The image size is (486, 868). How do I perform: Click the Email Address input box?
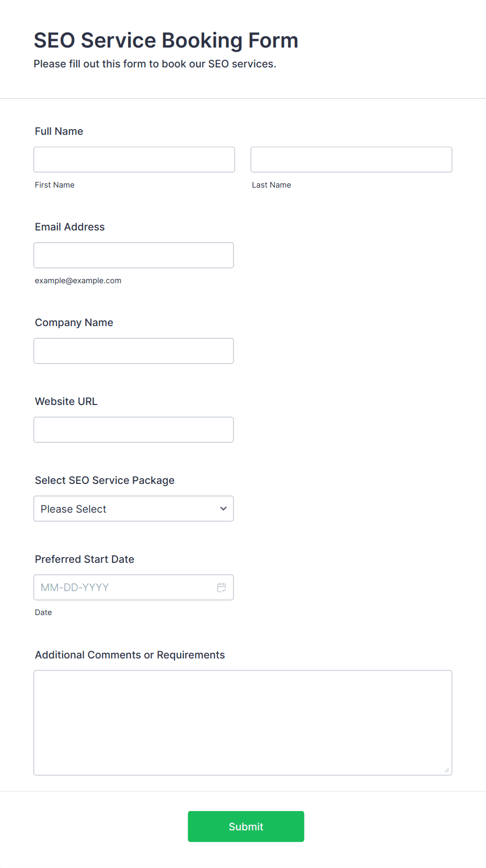click(134, 255)
